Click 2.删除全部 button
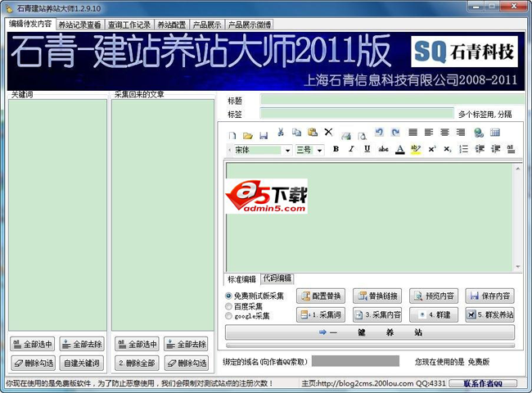Image resolution: width=532 pixels, height=393 pixels. point(137,364)
